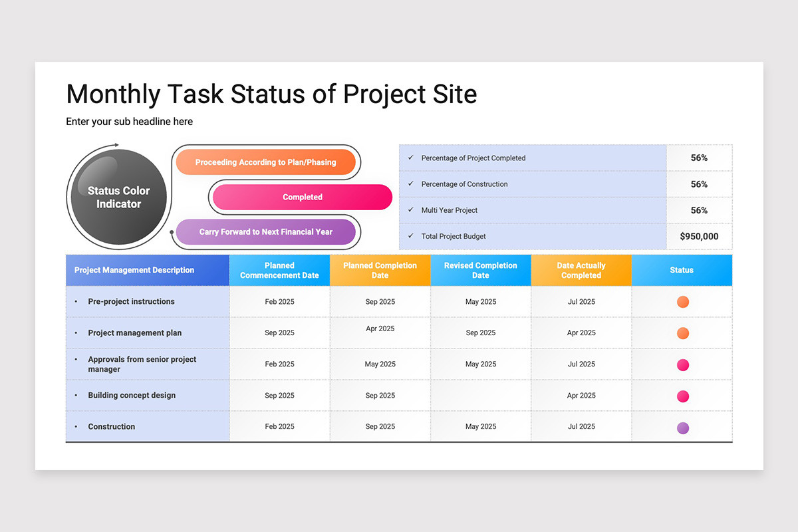Click the Carry Forward to Next Financial Year pill

point(267,231)
